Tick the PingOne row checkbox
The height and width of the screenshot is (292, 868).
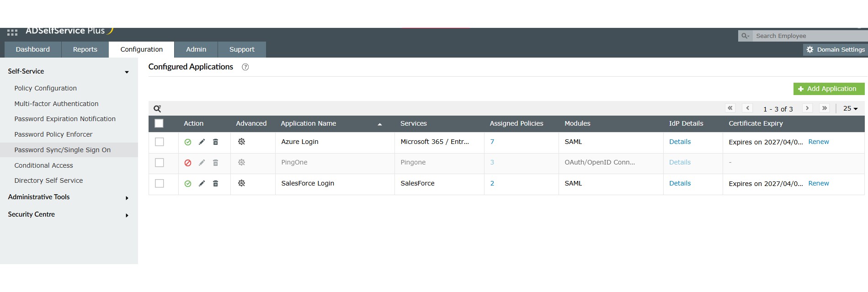[x=160, y=163]
